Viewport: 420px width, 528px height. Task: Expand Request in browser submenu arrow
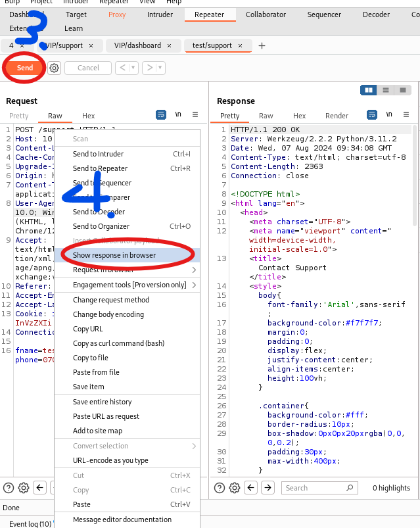coord(194,270)
